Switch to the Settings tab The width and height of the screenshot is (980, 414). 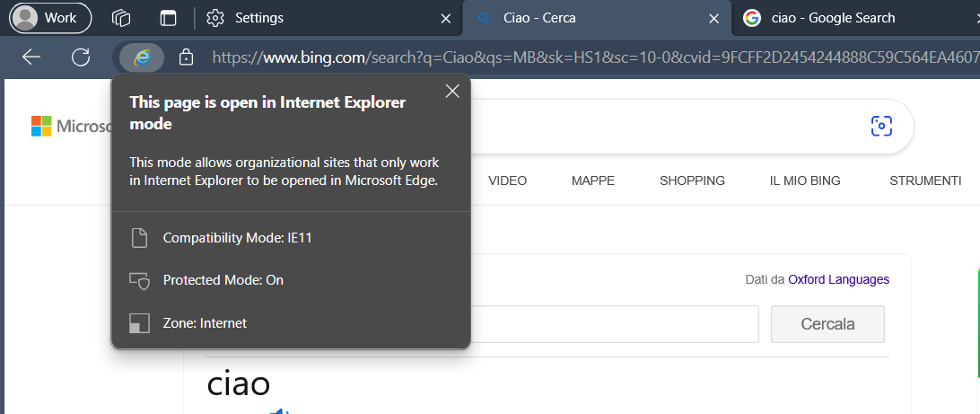pos(328,18)
